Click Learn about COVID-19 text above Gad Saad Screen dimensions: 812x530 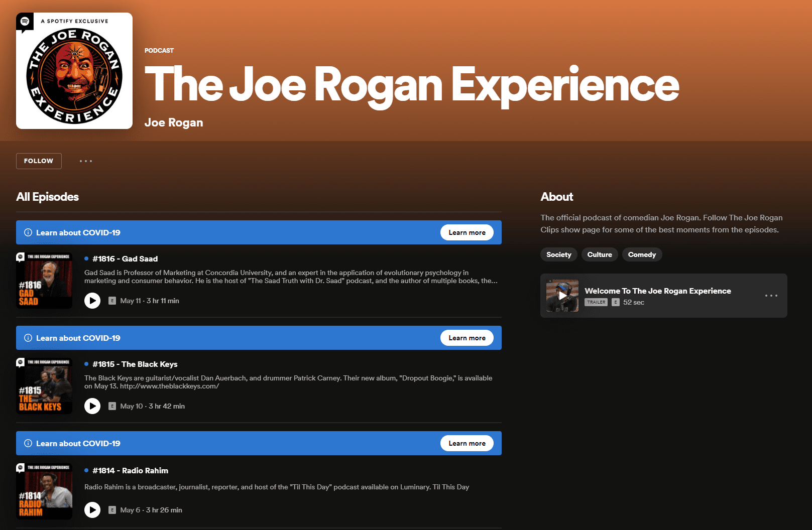point(78,232)
